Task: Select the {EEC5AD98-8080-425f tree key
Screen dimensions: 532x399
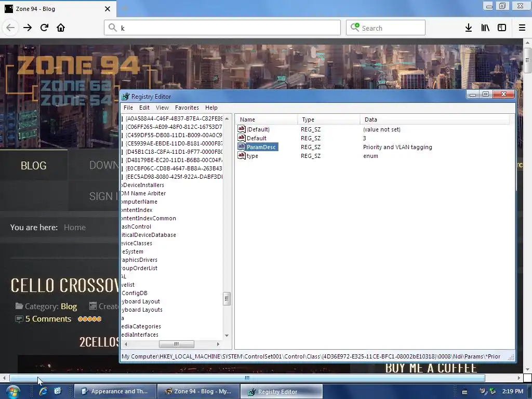Action: pos(174,177)
